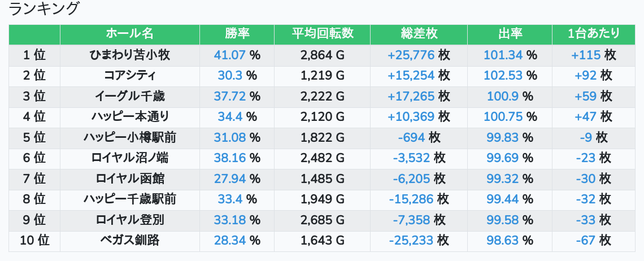Click the 1台あたり column header
The height and width of the screenshot is (261, 644).
pos(594,34)
